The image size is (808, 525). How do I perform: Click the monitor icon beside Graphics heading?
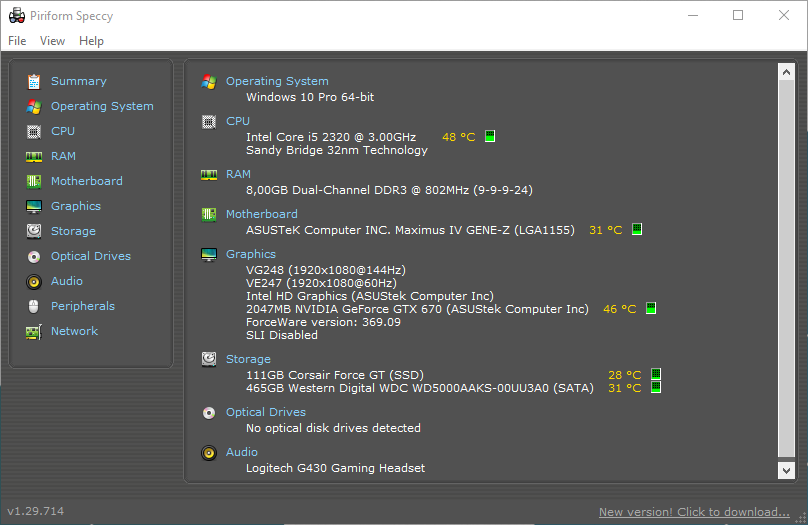pyautogui.click(x=209, y=255)
